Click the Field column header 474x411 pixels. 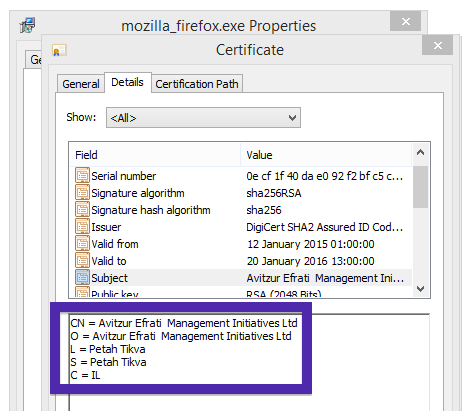pos(155,155)
